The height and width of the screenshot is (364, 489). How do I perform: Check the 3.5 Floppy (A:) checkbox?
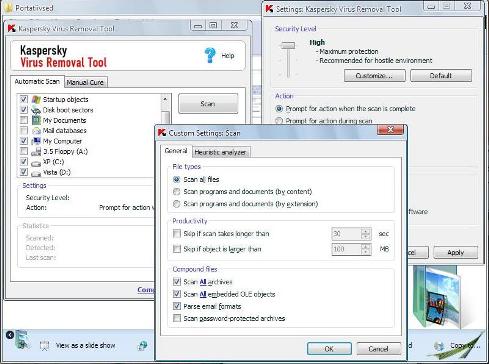click(24, 151)
